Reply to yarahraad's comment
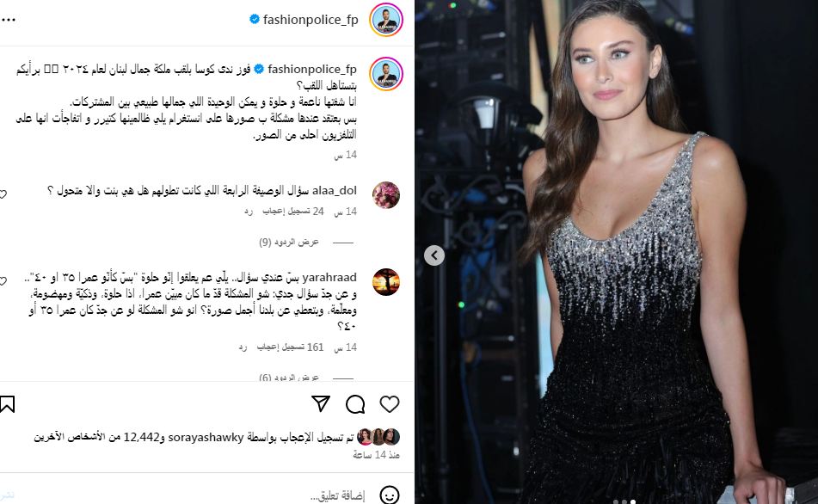This screenshot has width=818, height=504. click(243, 347)
